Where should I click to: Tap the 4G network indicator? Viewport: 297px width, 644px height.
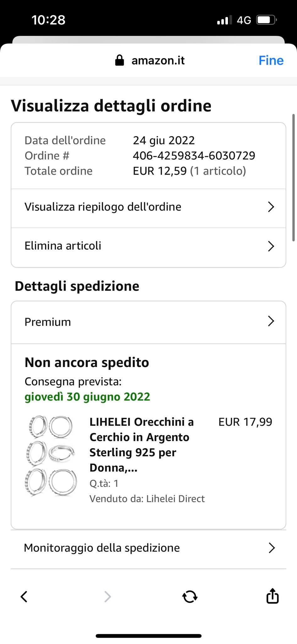tap(244, 20)
